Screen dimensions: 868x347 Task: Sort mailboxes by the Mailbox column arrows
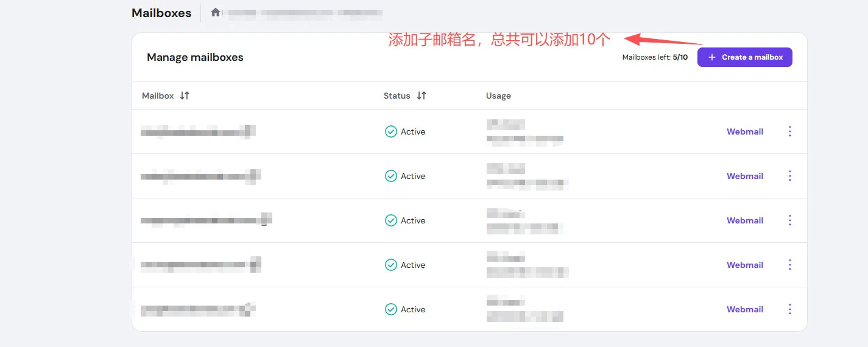pyautogui.click(x=185, y=96)
